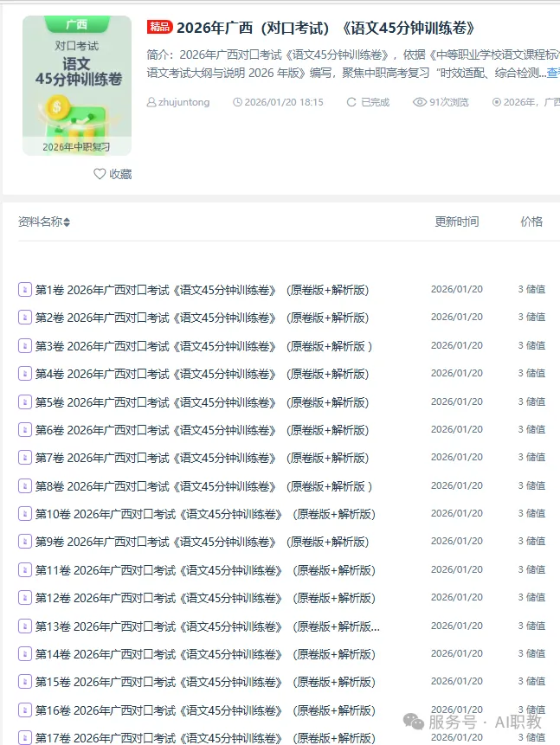The image size is (560, 745).
Task: Click the file icon for 第6卷
Action: tap(25, 429)
